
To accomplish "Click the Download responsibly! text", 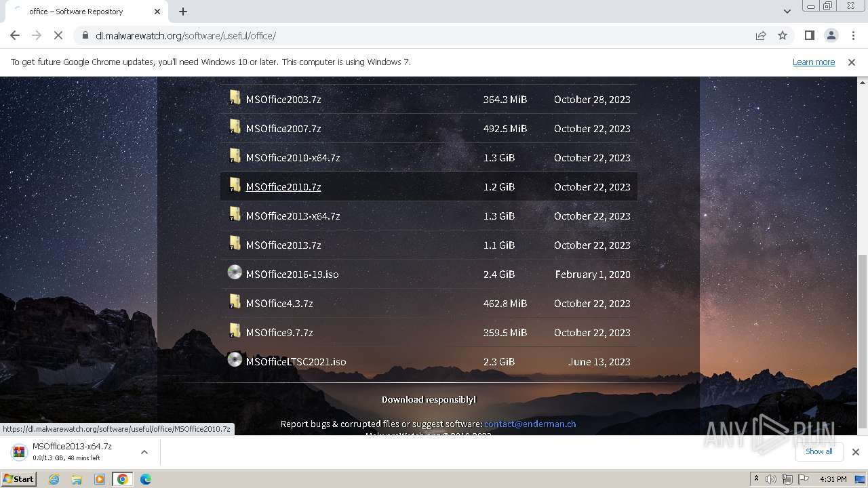I will tap(429, 399).
